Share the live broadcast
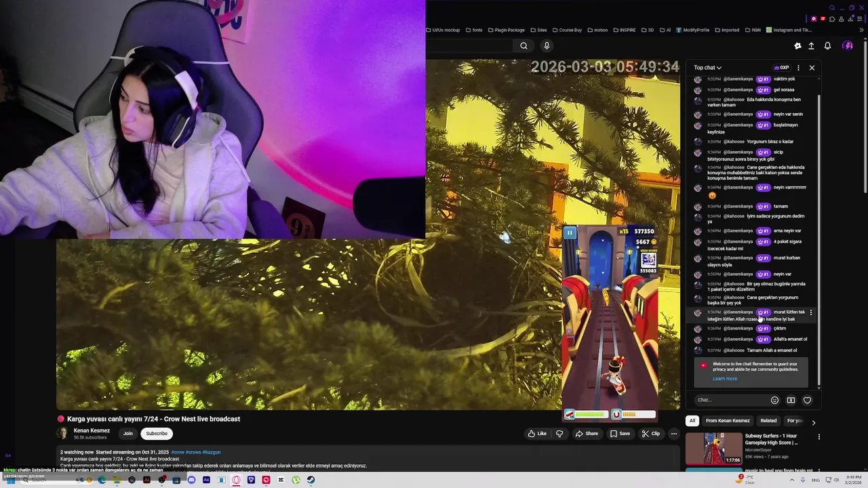The width and height of the screenshot is (868, 488). [x=587, y=433]
